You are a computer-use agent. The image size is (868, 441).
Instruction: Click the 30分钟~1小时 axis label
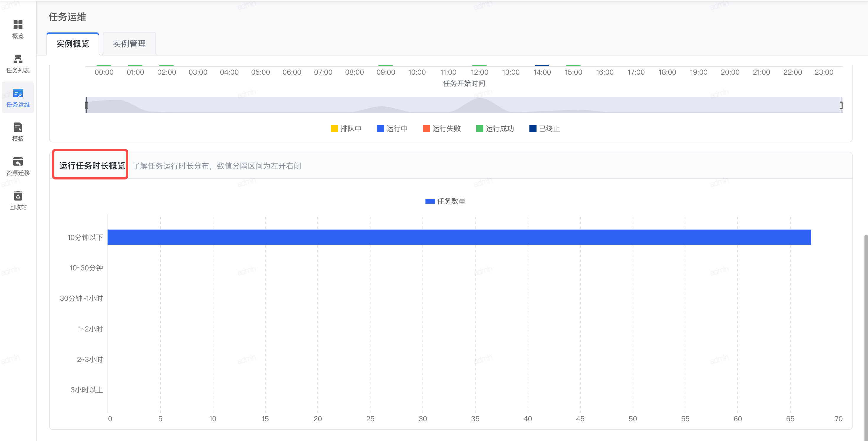tap(81, 298)
